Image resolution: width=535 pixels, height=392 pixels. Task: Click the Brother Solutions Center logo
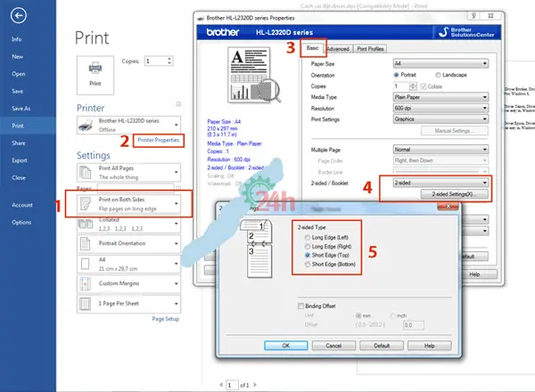pyautogui.click(x=466, y=32)
